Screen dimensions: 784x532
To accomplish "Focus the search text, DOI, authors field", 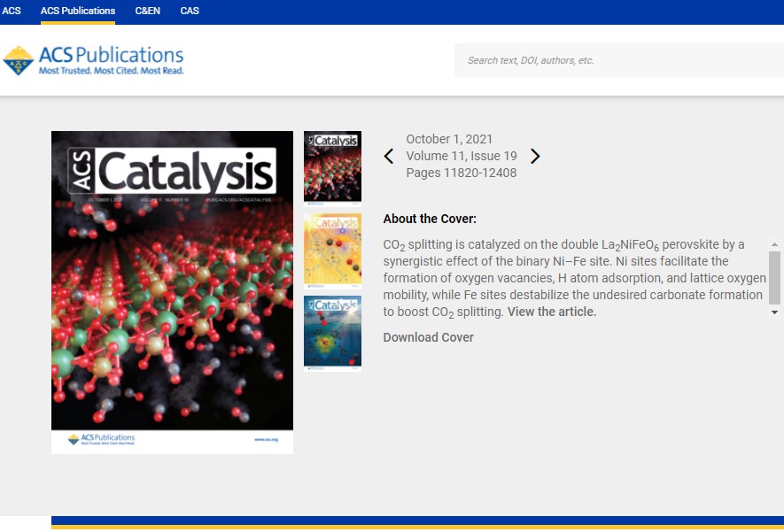I will pos(619,60).
